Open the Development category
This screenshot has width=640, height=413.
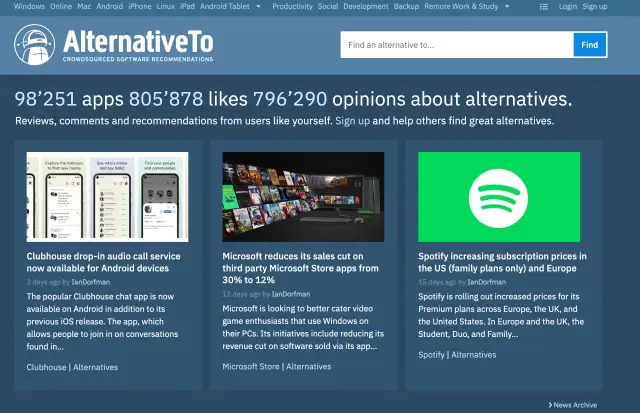click(366, 7)
